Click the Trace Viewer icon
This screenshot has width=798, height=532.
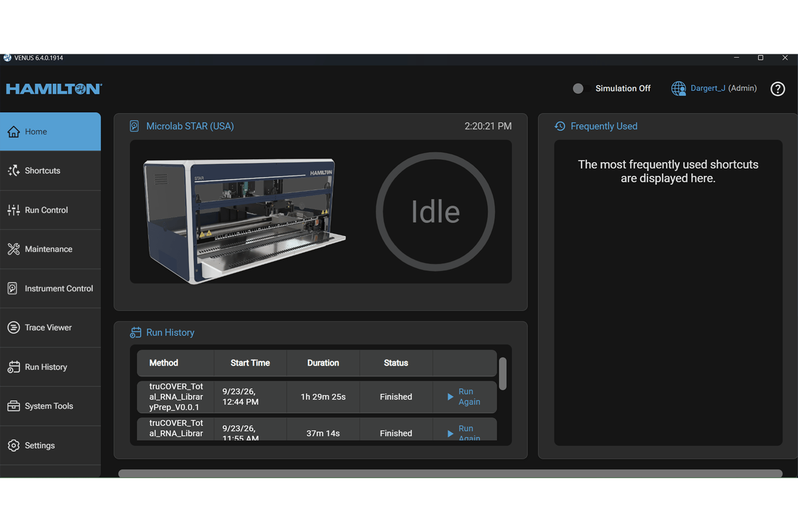[13, 328]
